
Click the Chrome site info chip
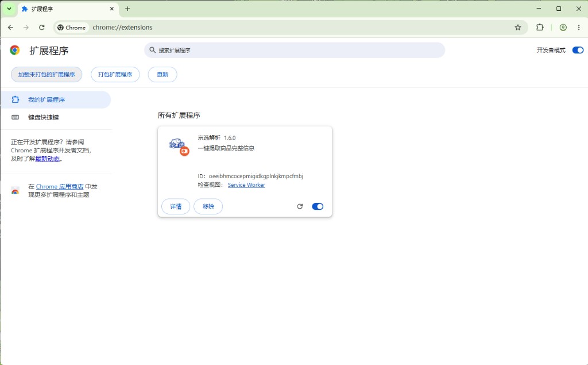tap(72, 28)
